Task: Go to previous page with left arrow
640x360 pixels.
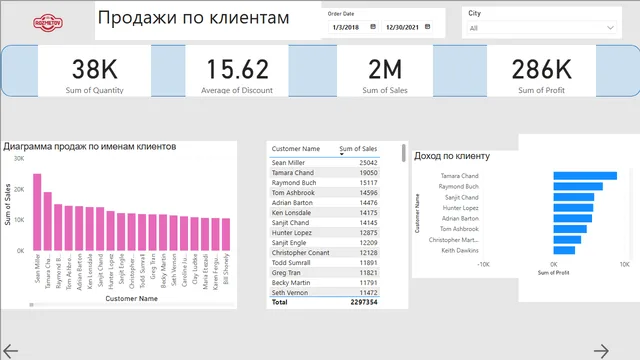Action: [10, 351]
